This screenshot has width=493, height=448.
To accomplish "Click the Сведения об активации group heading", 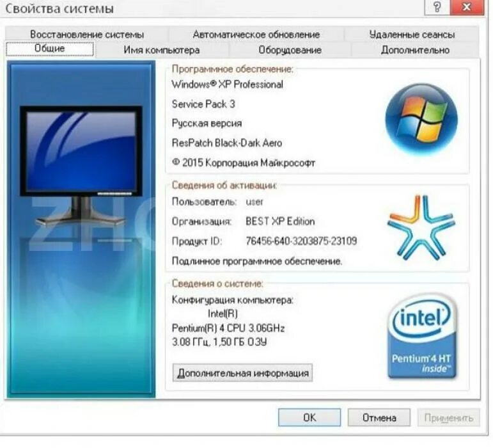I will pyautogui.click(x=224, y=186).
